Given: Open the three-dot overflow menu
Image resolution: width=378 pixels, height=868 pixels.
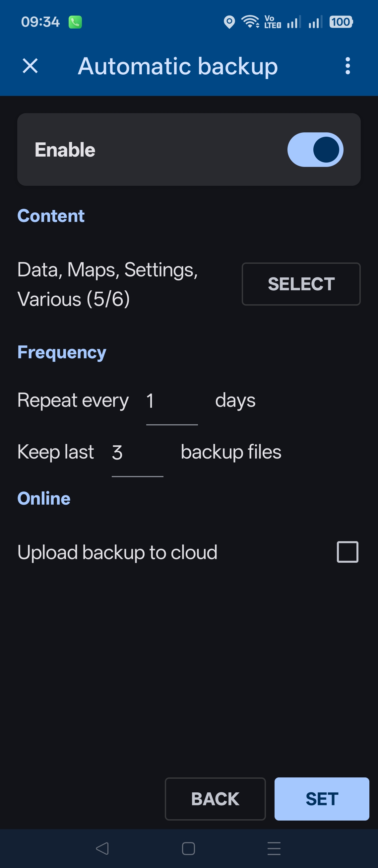Looking at the screenshot, I should [x=348, y=66].
